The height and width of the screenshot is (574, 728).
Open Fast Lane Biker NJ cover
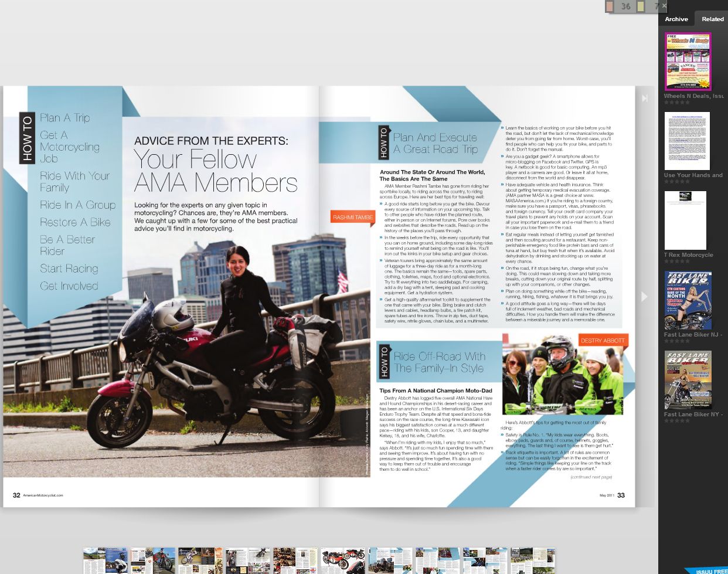pos(688,300)
